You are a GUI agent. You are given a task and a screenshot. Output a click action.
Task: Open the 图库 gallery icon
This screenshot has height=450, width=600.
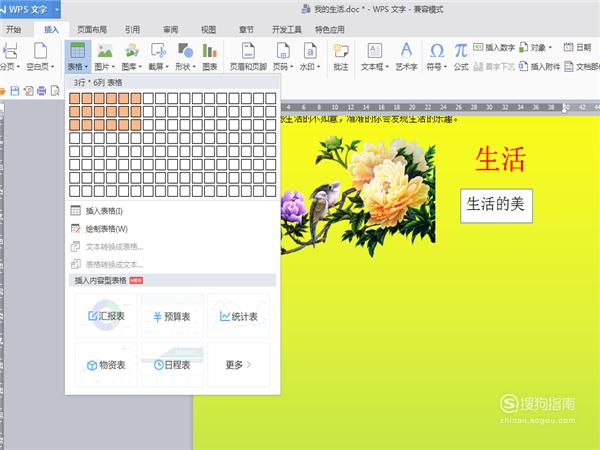pyautogui.click(x=132, y=51)
